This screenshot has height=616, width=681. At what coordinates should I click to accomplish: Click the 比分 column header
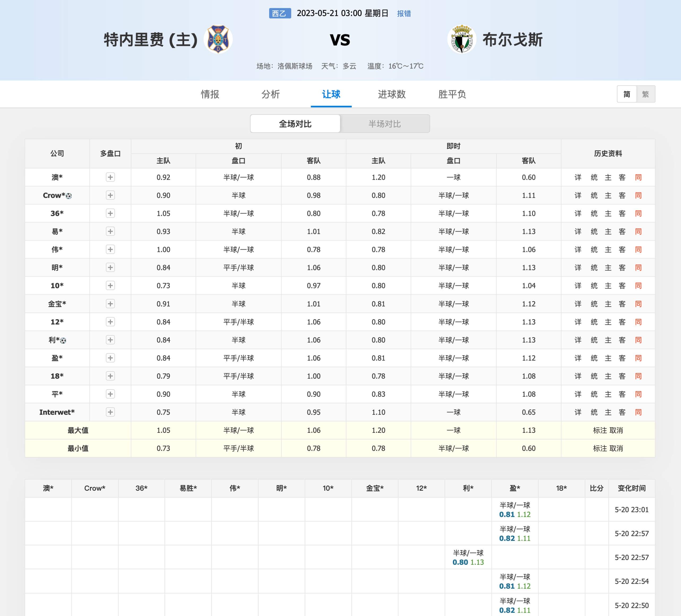597,488
